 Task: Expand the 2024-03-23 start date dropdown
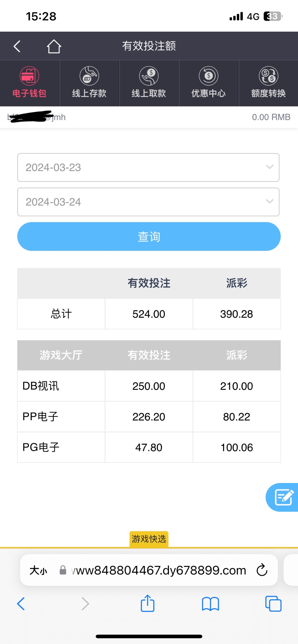pyautogui.click(x=148, y=167)
